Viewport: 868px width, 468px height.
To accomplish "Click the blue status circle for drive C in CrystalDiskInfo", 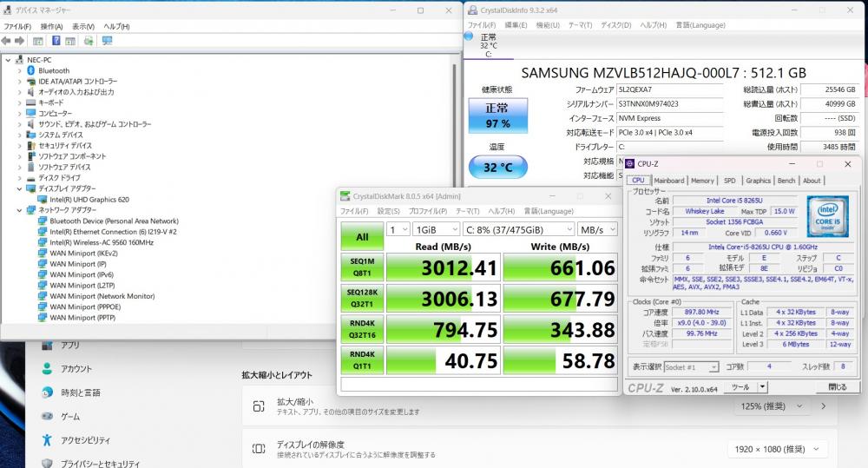I will point(469,36).
